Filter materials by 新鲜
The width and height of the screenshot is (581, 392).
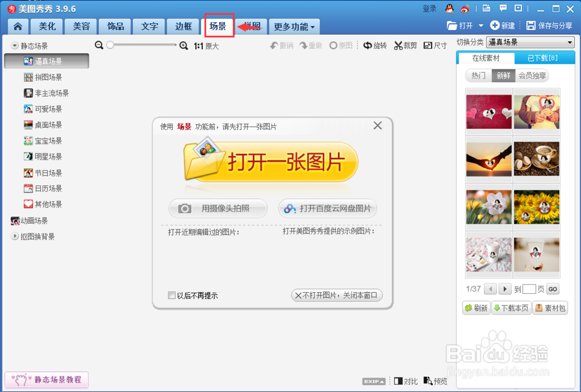tap(503, 75)
